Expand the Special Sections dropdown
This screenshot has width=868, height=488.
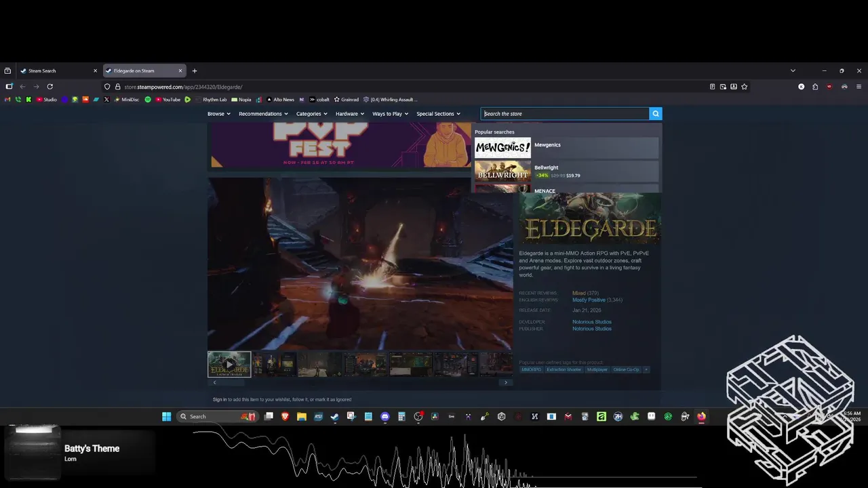pyautogui.click(x=438, y=114)
